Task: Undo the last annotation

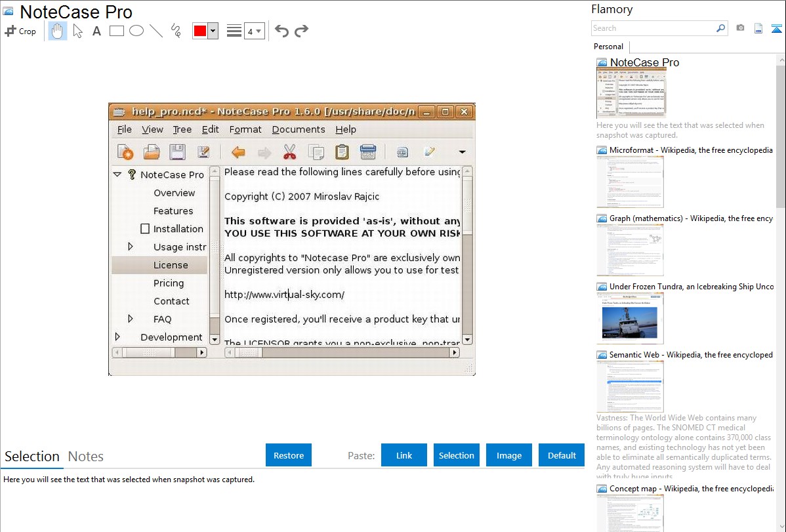Action: 281,31
